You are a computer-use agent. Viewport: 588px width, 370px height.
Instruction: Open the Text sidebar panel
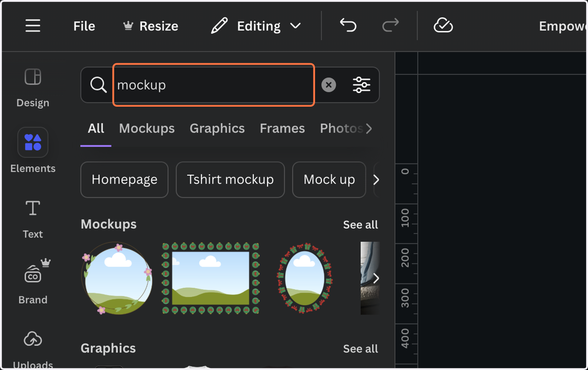click(x=33, y=219)
